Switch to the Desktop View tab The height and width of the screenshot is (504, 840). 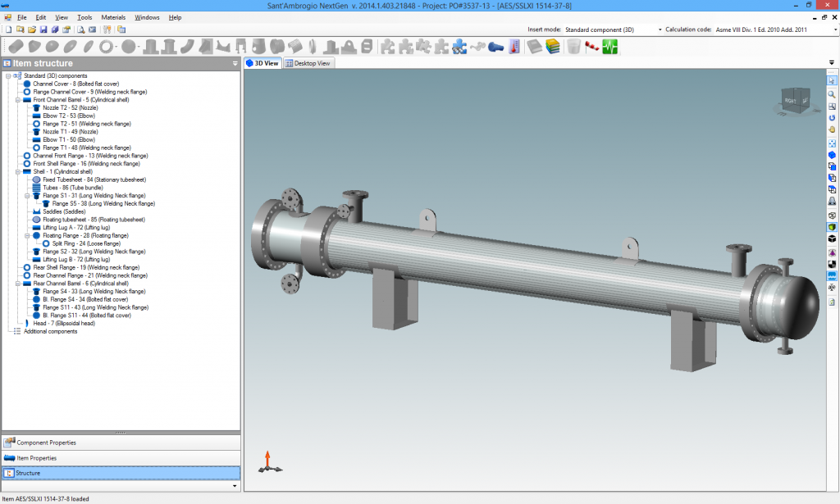pos(308,63)
